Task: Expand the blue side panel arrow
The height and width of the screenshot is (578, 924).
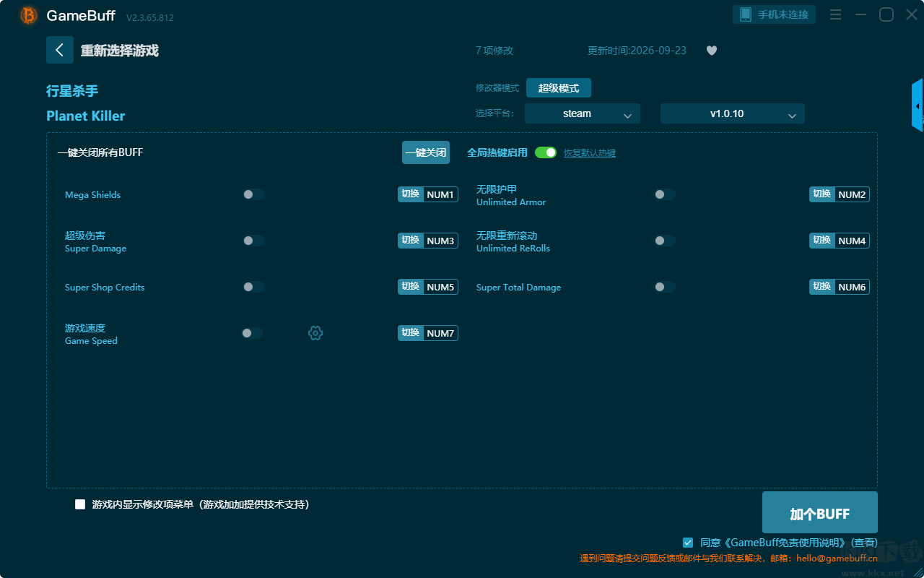Action: (918, 105)
